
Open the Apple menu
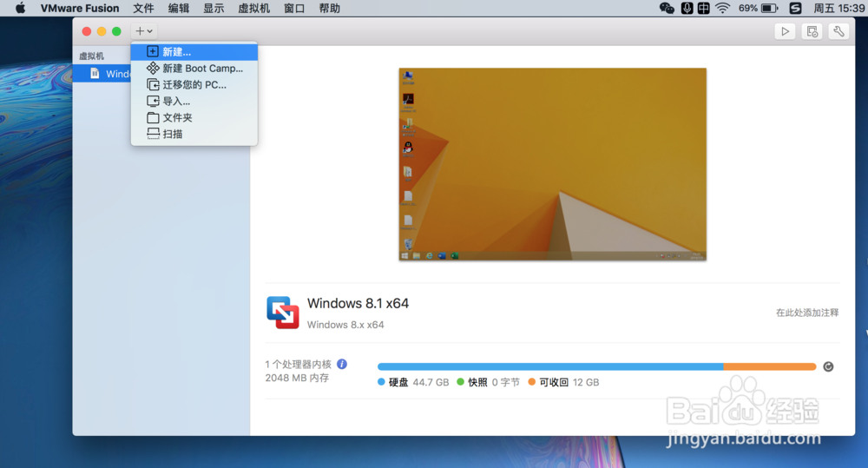(x=20, y=9)
